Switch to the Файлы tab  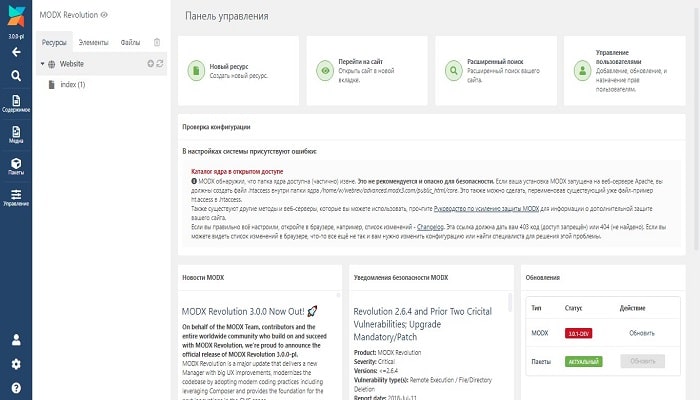pos(130,42)
